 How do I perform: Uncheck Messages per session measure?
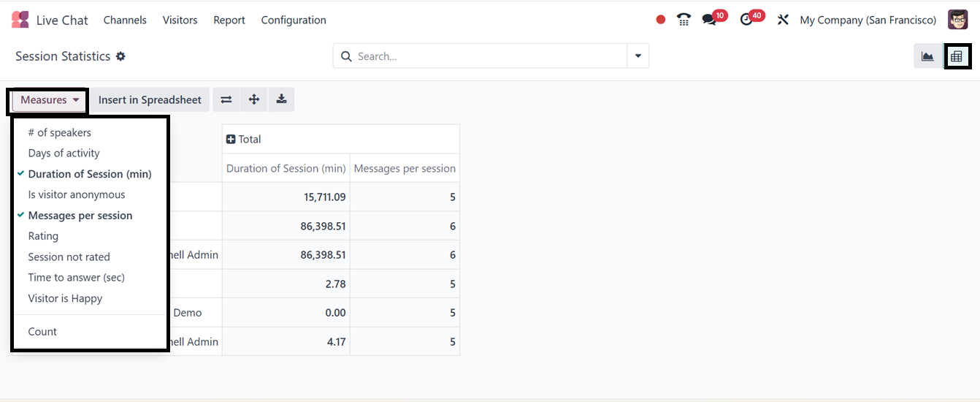pos(80,216)
